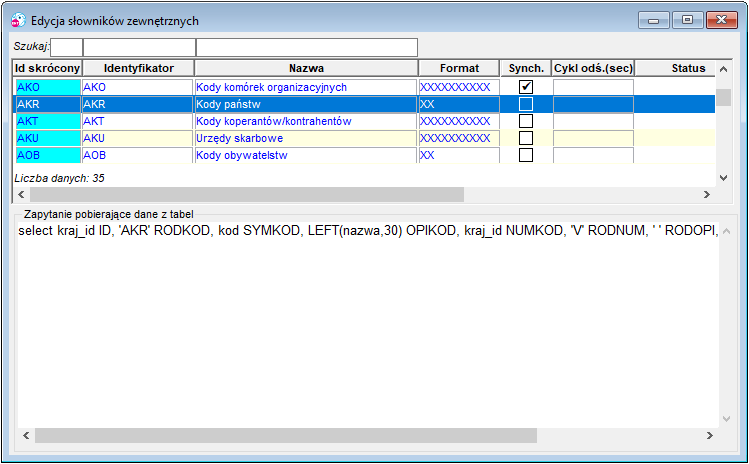This screenshot has height=464, width=749.
Task: Check Synch. box for Kody obywatelstw
Action: coord(526,155)
